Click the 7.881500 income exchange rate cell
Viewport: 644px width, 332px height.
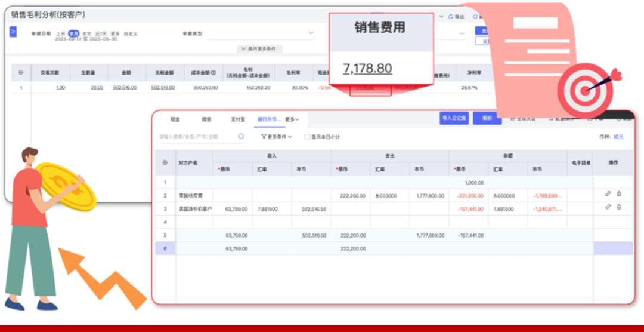click(272, 209)
